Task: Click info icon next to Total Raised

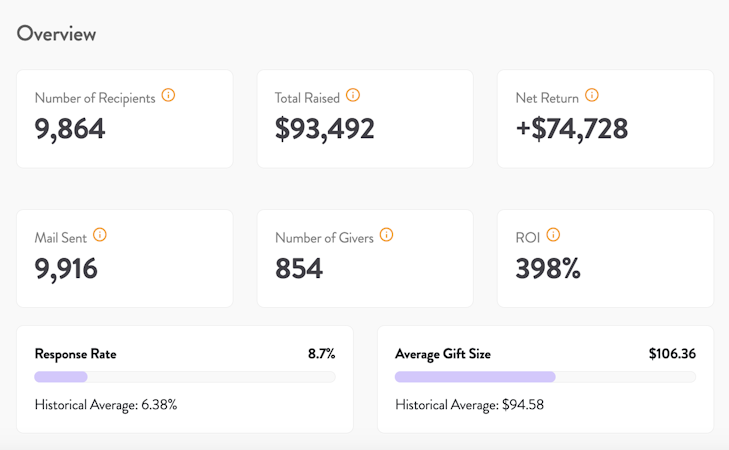Action: point(353,96)
